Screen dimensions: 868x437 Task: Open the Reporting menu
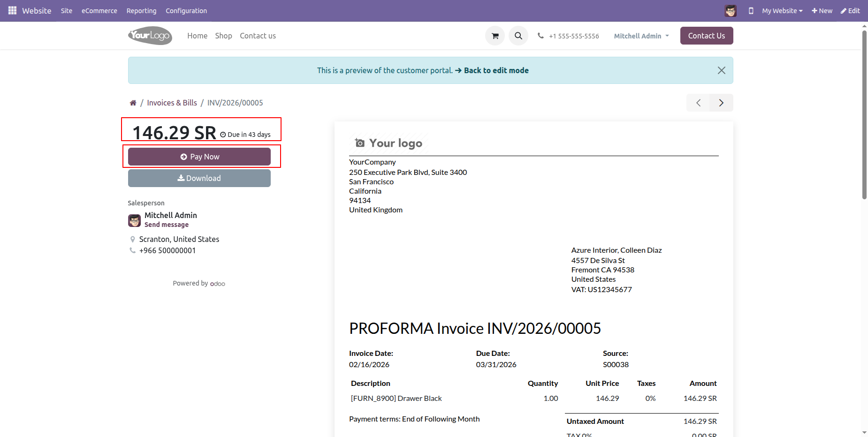click(141, 11)
